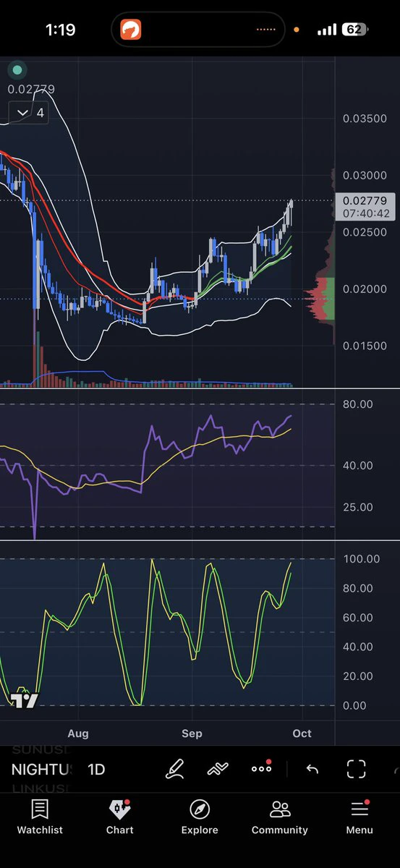Viewport: 400px width, 868px height.
Task: Expand the collapsed indicators legend showing 4
Action: click(29, 113)
